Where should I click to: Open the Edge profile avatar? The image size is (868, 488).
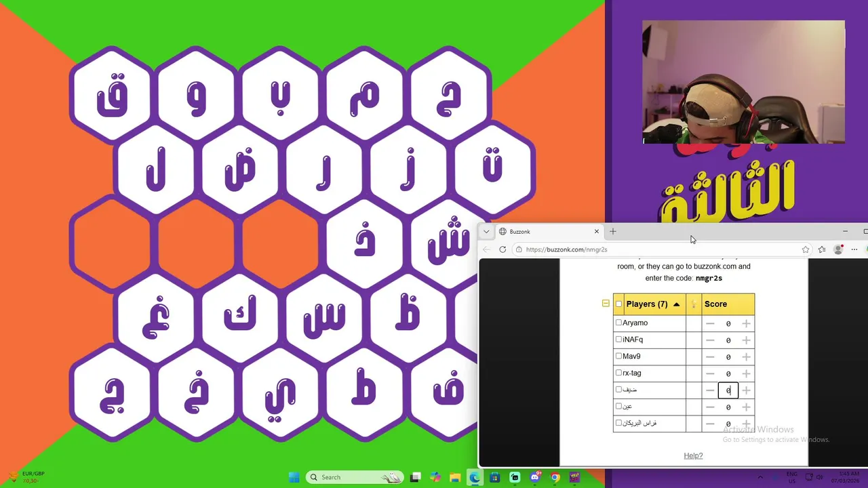coord(838,249)
